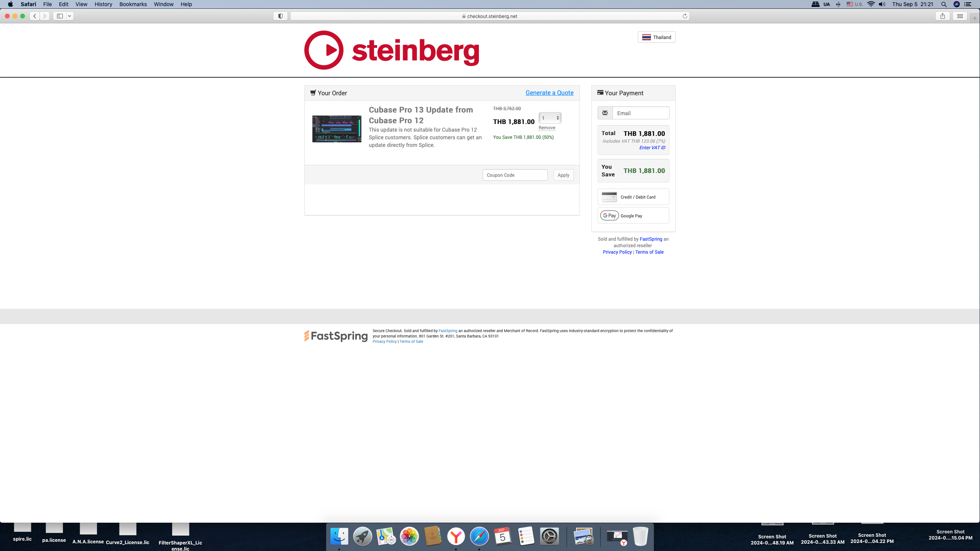Toggle the Safari sidebar button

(60, 16)
